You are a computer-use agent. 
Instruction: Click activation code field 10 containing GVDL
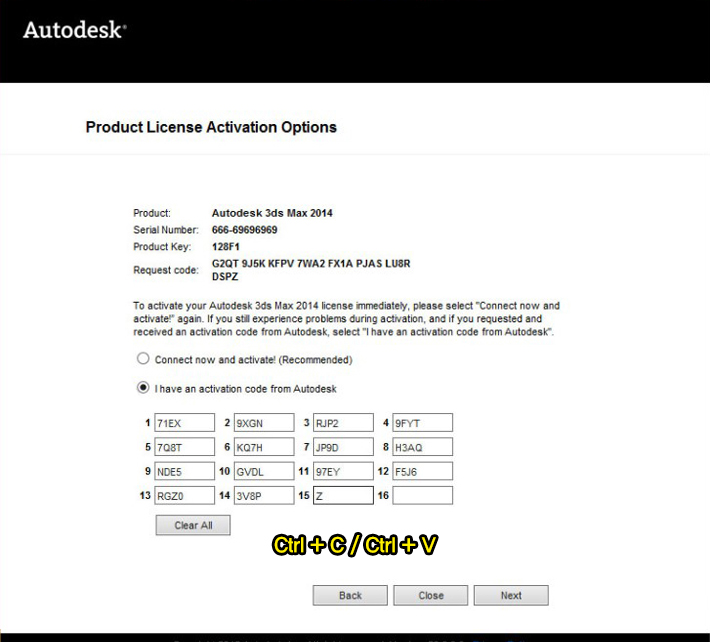point(264,471)
